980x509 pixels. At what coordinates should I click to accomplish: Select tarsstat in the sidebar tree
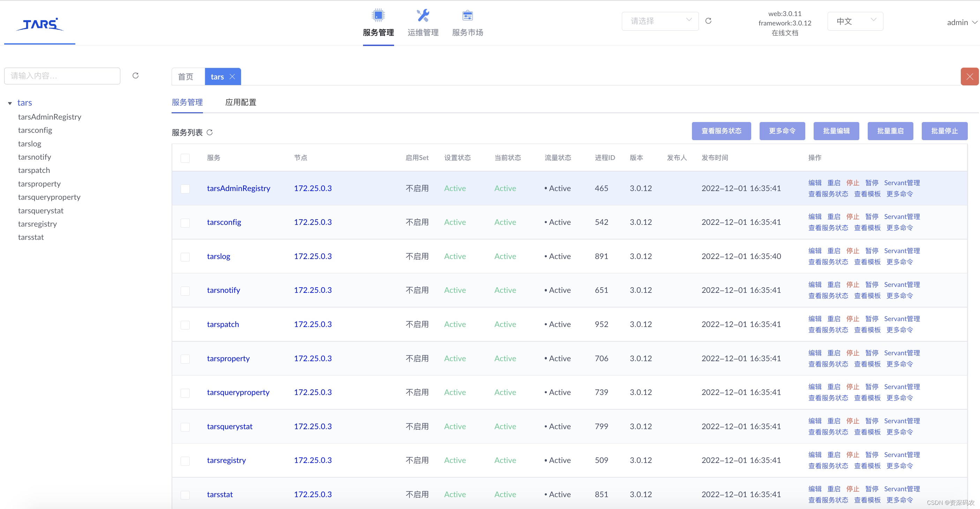31,237
